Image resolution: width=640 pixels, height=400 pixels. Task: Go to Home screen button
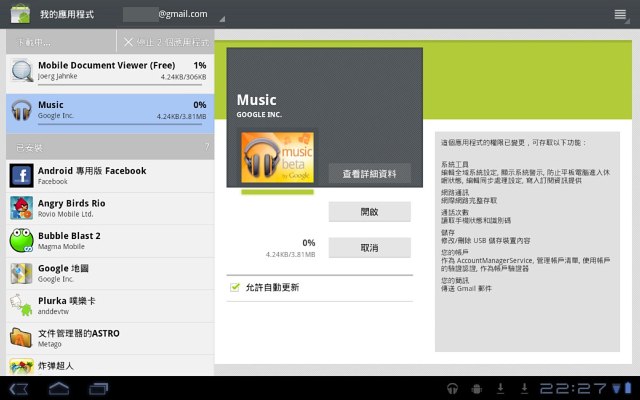point(59,388)
